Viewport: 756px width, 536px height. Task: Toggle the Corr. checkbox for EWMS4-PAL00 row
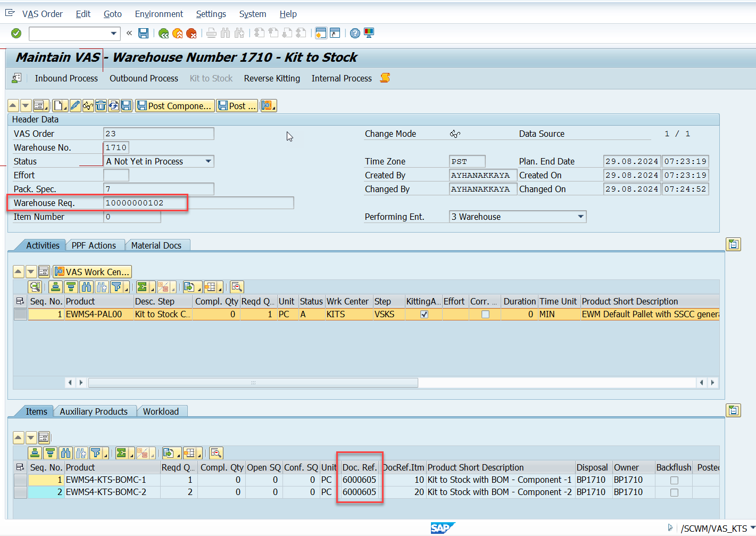[485, 314]
